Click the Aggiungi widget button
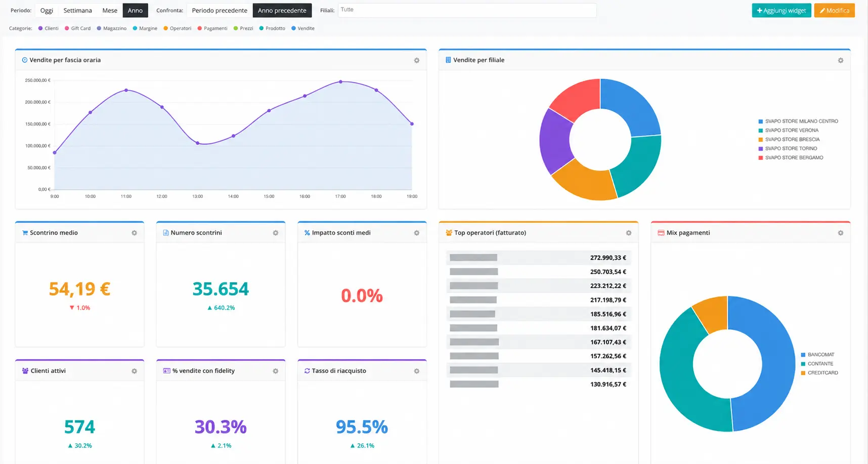This screenshot has width=868, height=464. (x=782, y=10)
